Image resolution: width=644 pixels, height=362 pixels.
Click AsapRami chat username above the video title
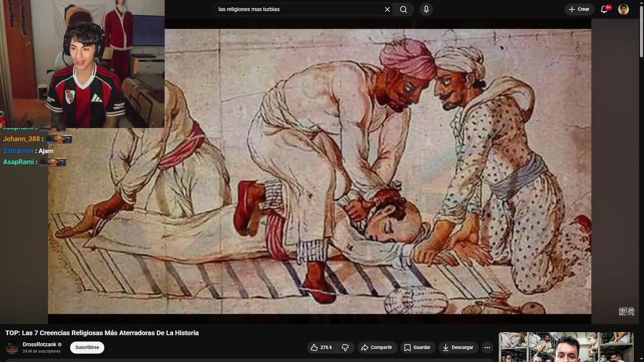[19, 162]
